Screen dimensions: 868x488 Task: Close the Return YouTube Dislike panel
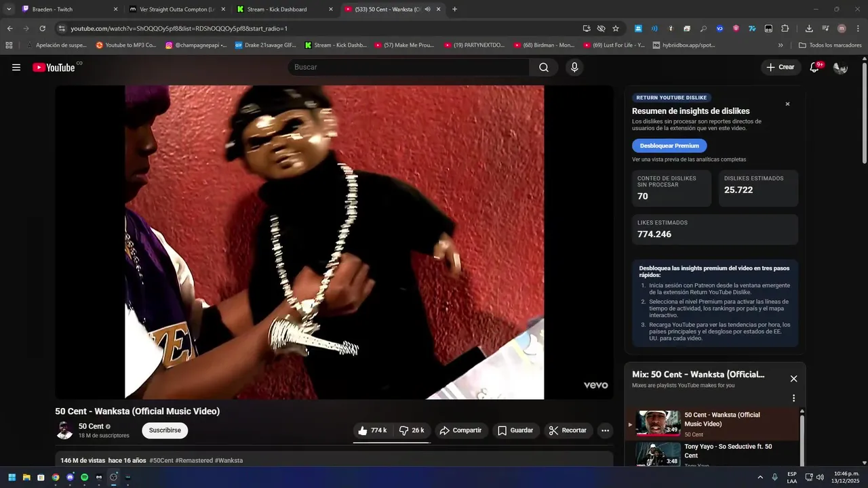[x=787, y=104]
